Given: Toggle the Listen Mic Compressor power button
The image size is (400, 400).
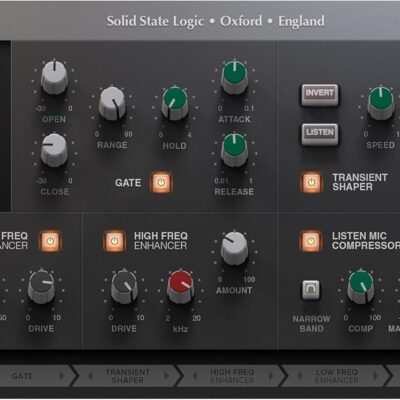Looking at the screenshot, I should coord(311,241).
